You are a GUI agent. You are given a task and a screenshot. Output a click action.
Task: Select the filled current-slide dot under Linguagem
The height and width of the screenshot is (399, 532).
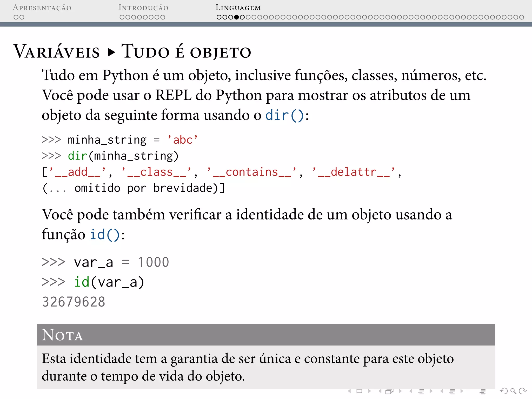coord(236,17)
